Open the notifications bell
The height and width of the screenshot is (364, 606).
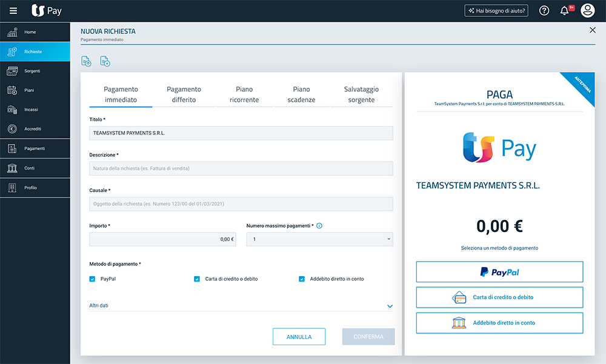(565, 10)
